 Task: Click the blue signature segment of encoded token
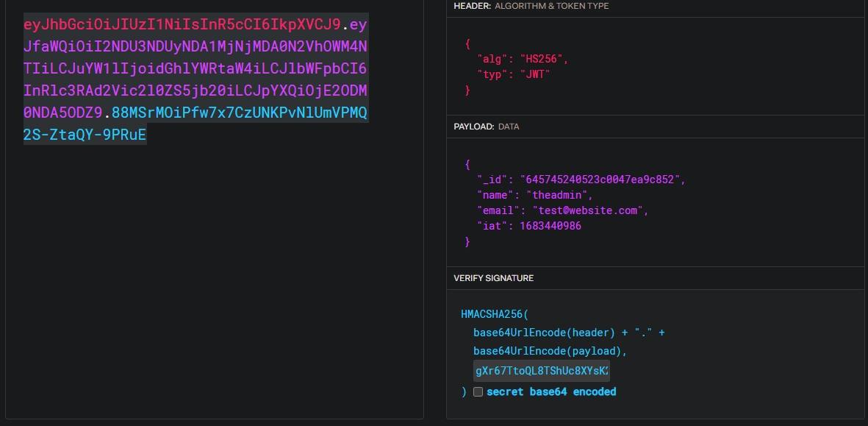(239, 114)
